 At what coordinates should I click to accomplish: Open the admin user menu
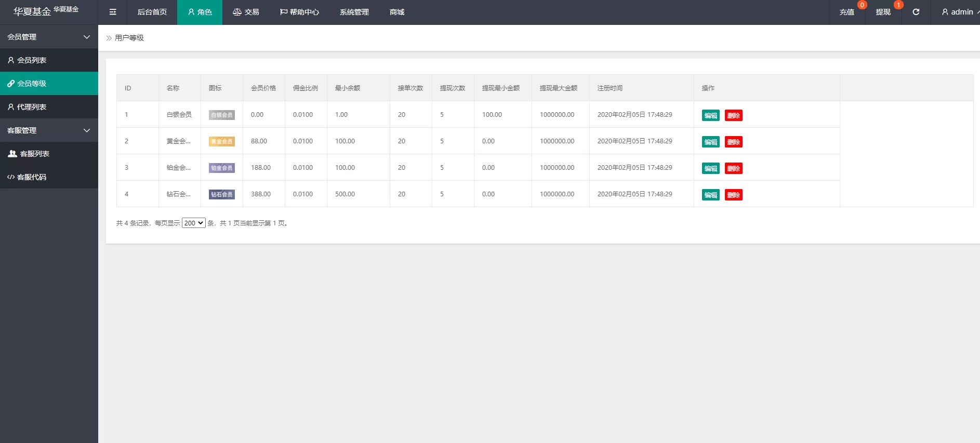click(958, 12)
